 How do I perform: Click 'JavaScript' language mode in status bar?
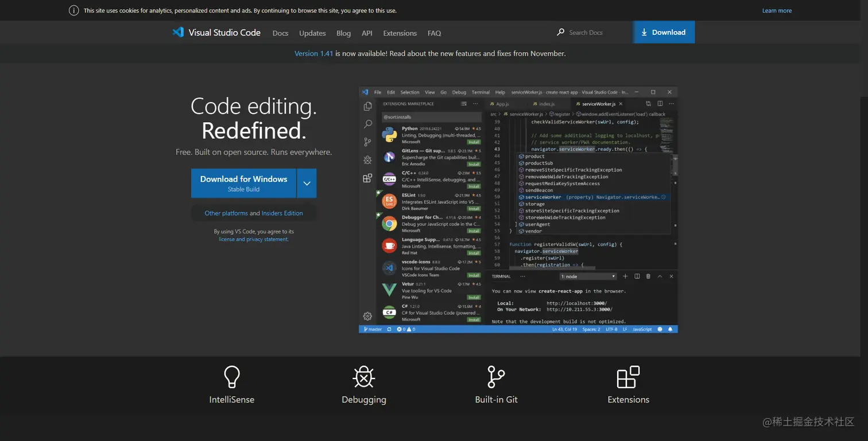pyautogui.click(x=642, y=329)
